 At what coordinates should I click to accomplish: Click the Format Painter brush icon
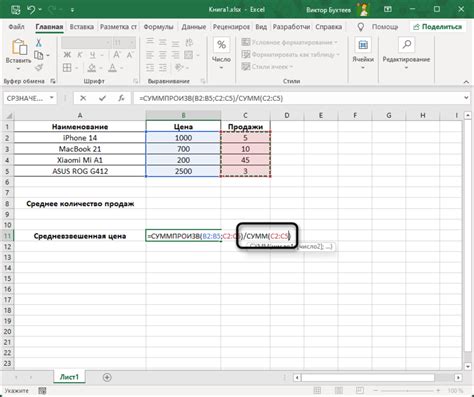[x=39, y=68]
